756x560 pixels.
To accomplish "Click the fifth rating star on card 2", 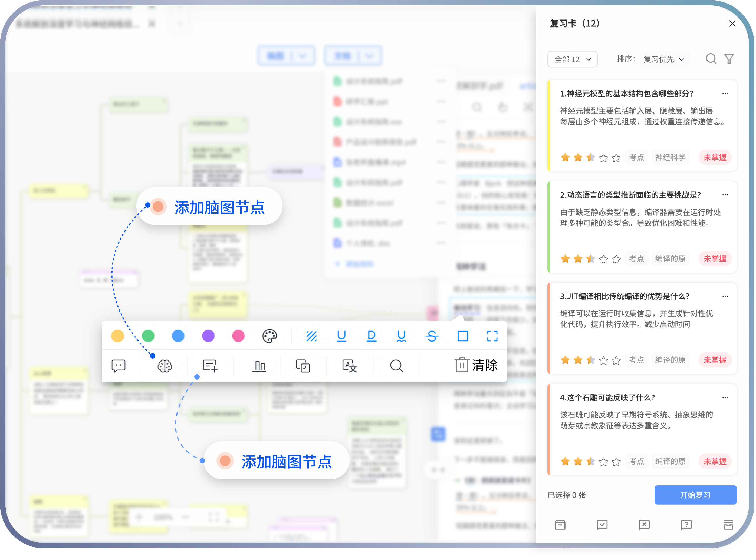I will (x=616, y=259).
